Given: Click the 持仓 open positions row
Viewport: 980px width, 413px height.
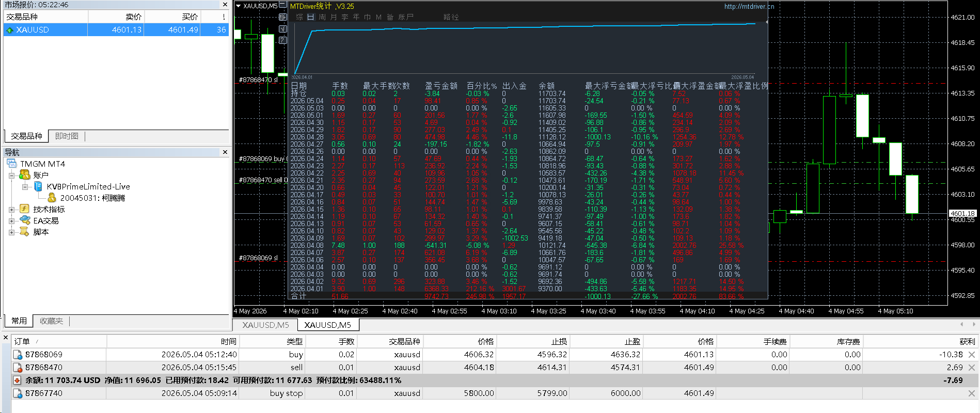Looking at the screenshot, I should [x=528, y=94].
